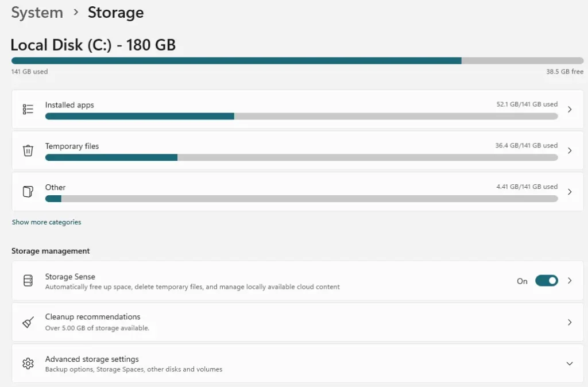Click the chevron next to Installed apps

(569, 109)
